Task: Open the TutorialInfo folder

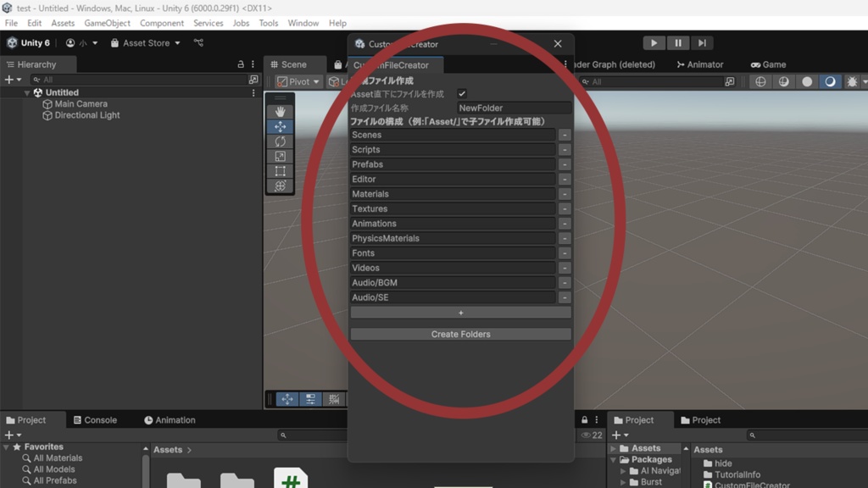Action: (732, 474)
